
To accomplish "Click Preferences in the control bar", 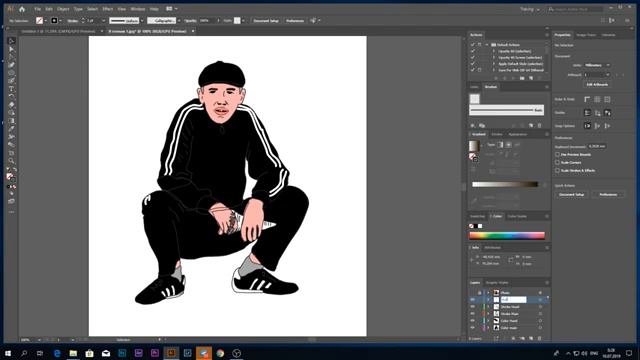I will [x=295, y=20].
